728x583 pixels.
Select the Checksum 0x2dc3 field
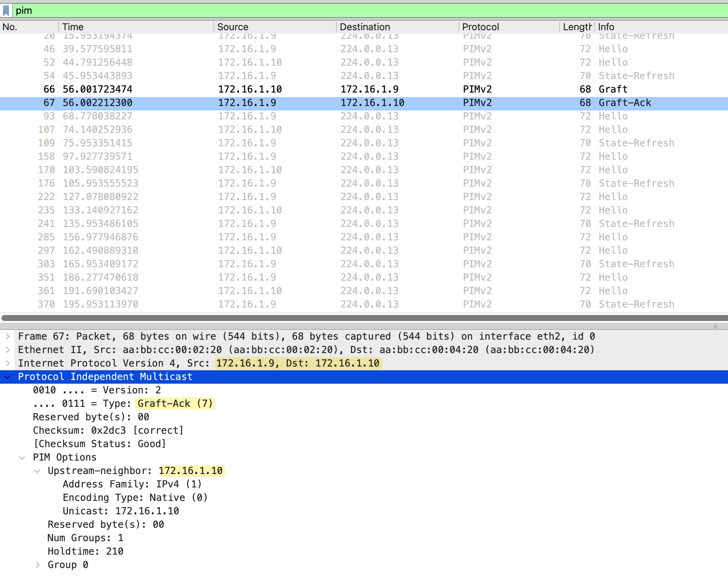pyautogui.click(x=108, y=430)
